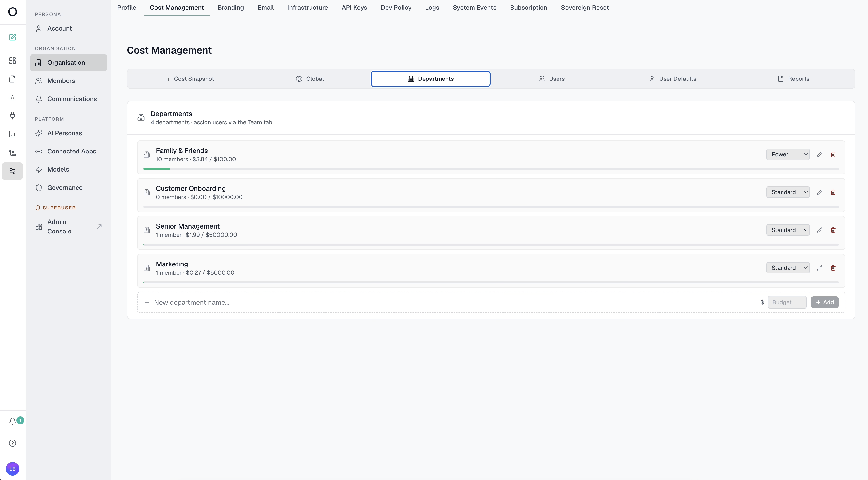Switch to the Profile tab

pyautogui.click(x=127, y=8)
